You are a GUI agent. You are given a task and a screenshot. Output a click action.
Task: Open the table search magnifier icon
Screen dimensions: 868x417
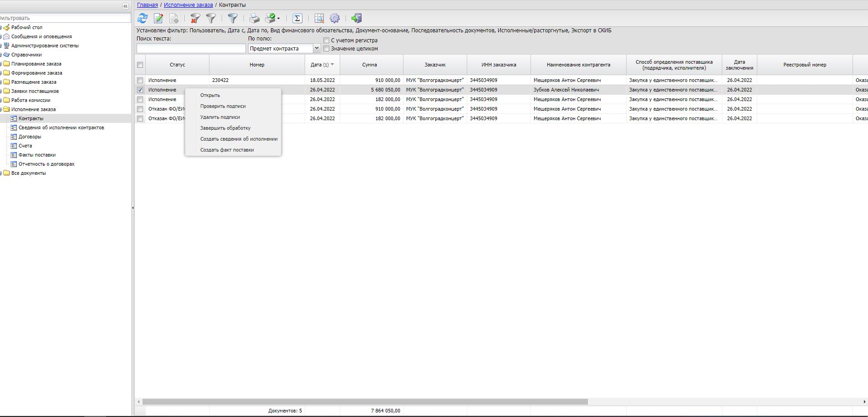point(319,18)
